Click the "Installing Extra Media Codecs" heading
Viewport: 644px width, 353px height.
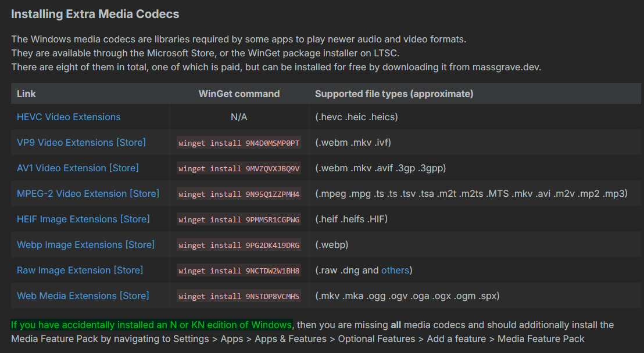tap(95, 14)
